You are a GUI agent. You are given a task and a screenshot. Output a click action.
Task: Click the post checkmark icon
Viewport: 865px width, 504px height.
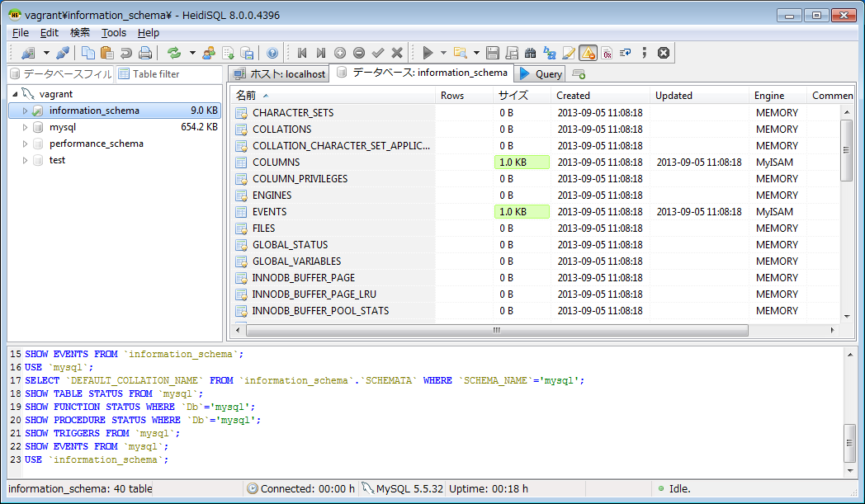coord(378,53)
